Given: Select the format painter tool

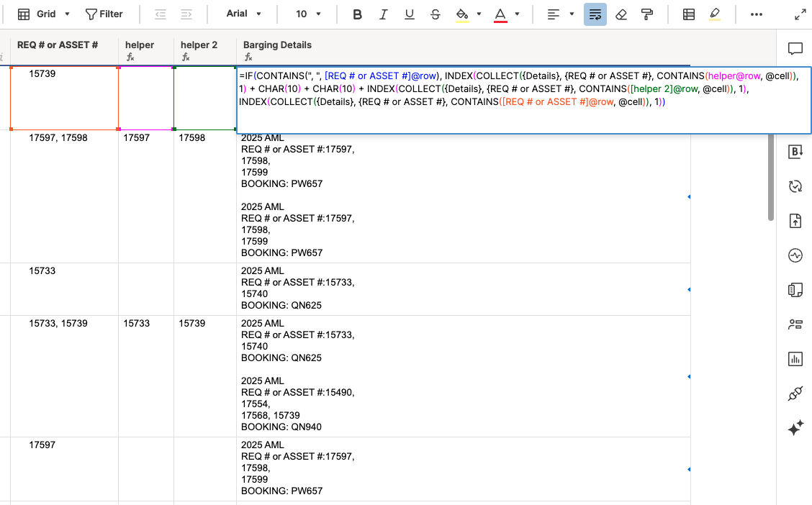Looking at the screenshot, I should point(647,14).
